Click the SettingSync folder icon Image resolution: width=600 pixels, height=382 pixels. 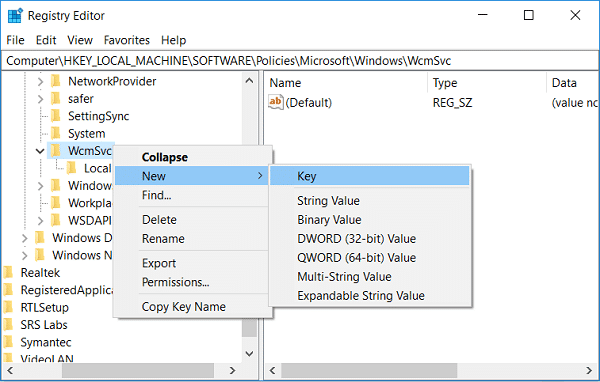[56, 116]
